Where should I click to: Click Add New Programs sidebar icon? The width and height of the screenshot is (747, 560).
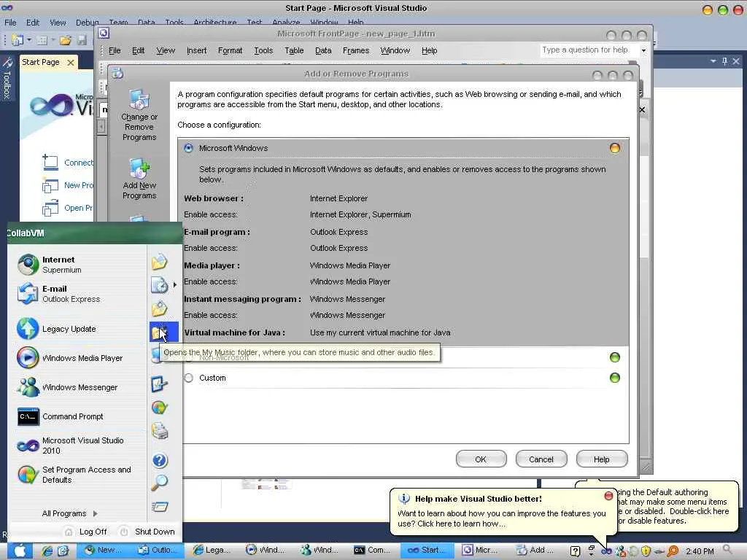(x=139, y=179)
